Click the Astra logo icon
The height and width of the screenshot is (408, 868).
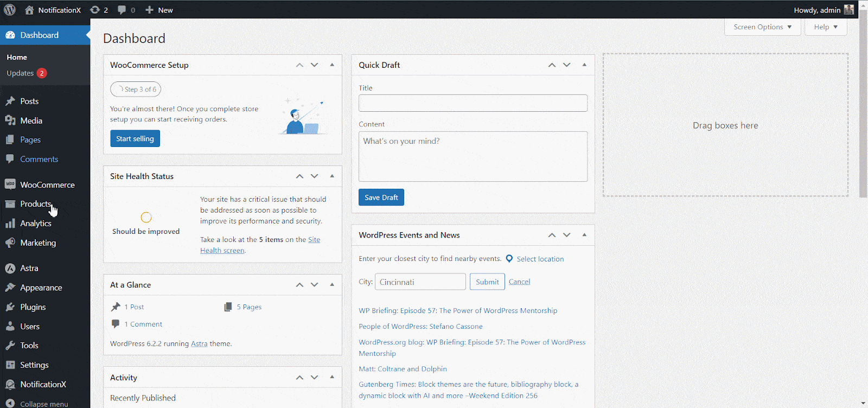pyautogui.click(x=10, y=268)
